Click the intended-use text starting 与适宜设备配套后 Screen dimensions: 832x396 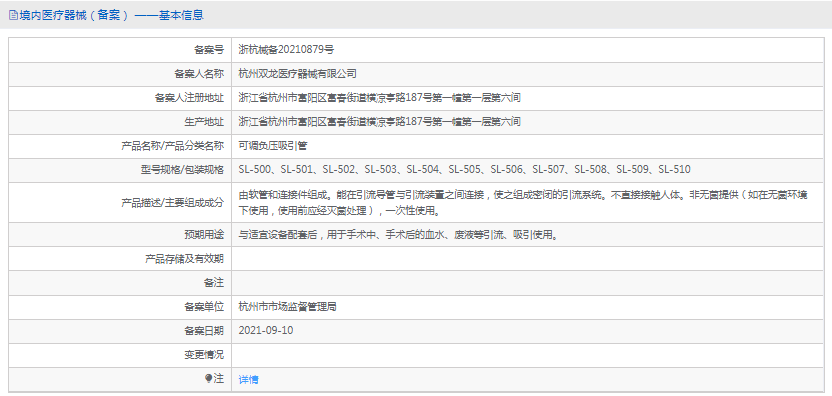point(398,235)
